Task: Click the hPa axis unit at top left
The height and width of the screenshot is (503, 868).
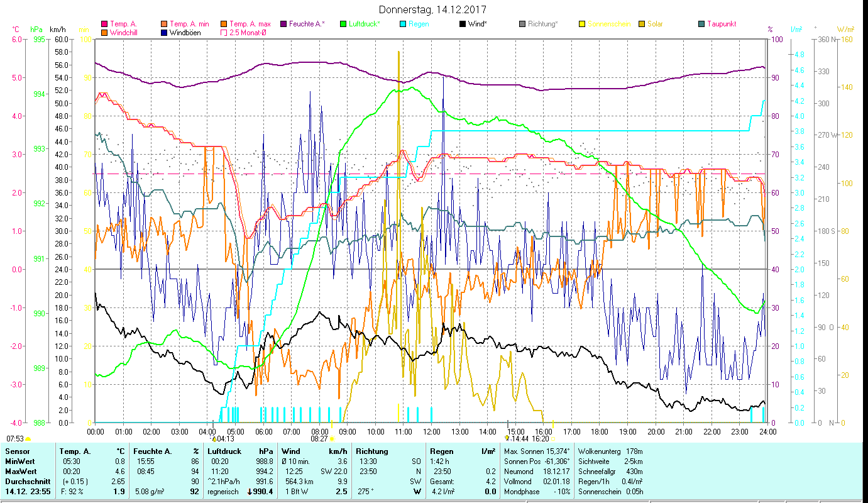Action: [36, 30]
